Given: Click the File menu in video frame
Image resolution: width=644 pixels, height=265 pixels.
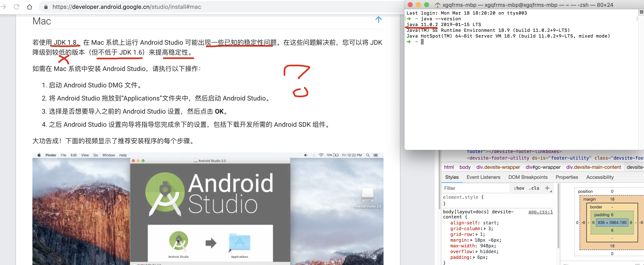Looking at the screenshot, I should [x=64, y=155].
